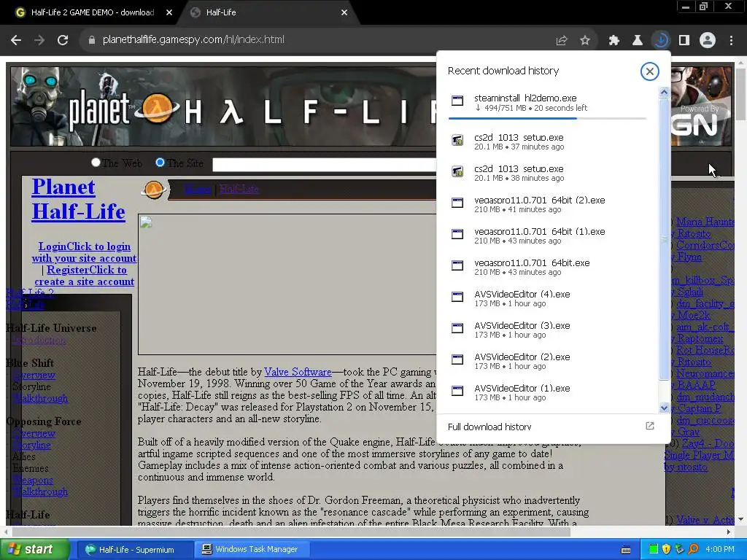Click the share page icon in address bar
Viewport: 747px width, 560px height.
(562, 41)
